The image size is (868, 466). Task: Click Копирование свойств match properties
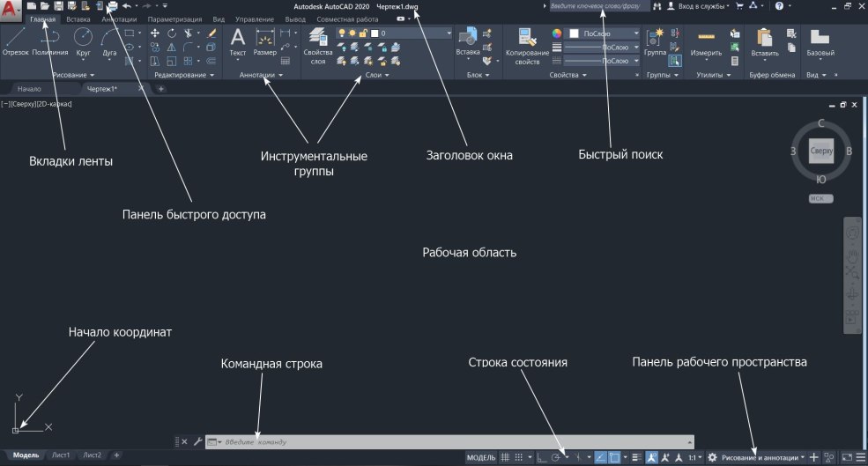pyautogui.click(x=527, y=47)
